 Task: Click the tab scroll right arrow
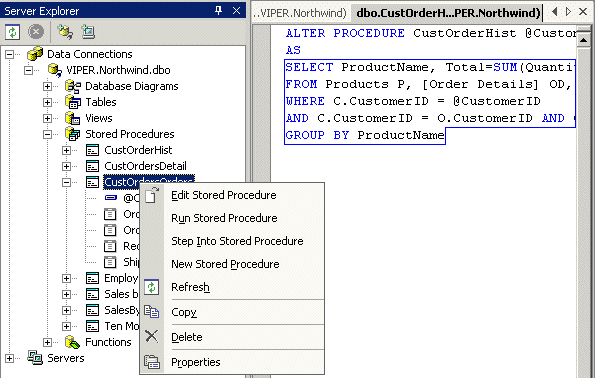tap(568, 12)
